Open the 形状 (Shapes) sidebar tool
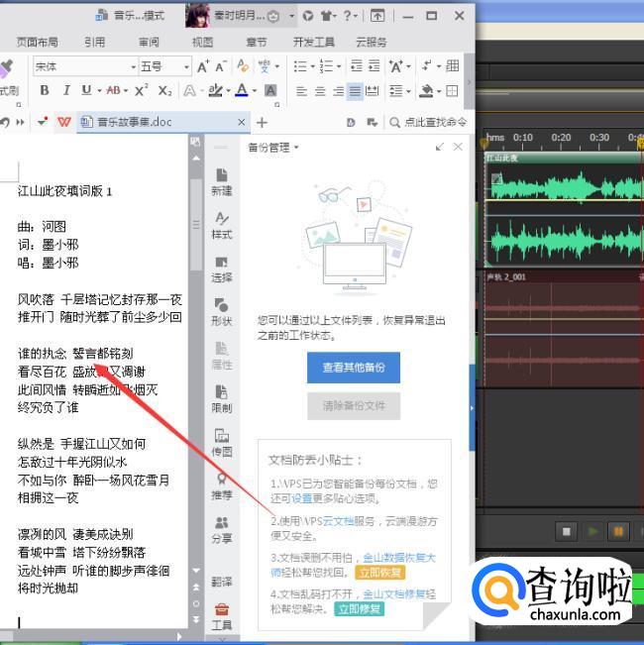 click(222, 311)
